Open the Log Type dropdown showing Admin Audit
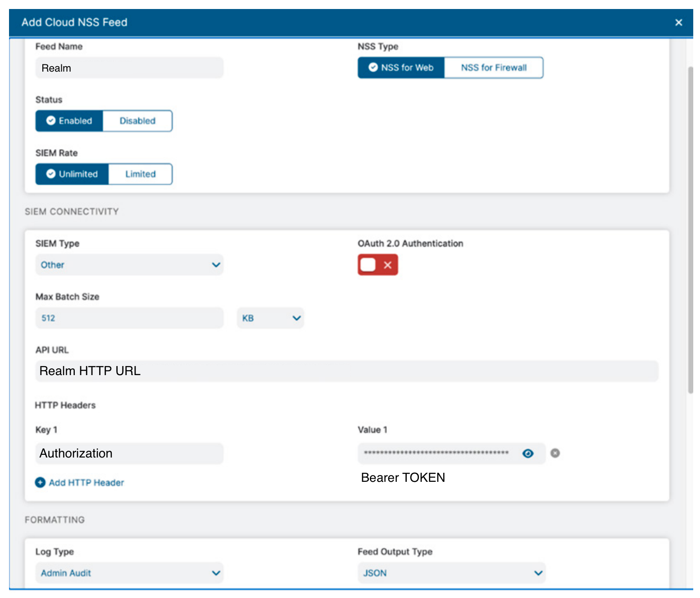 (x=129, y=573)
